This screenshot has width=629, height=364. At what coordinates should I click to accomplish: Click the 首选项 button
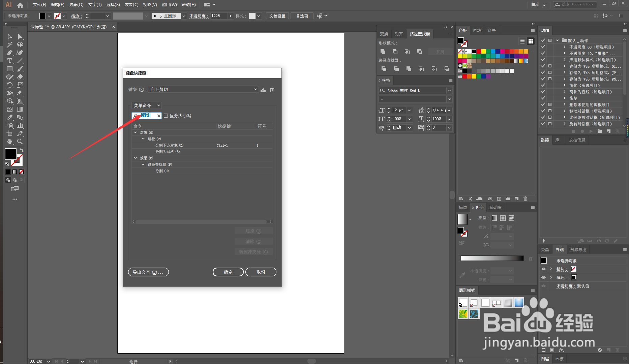click(x=302, y=16)
